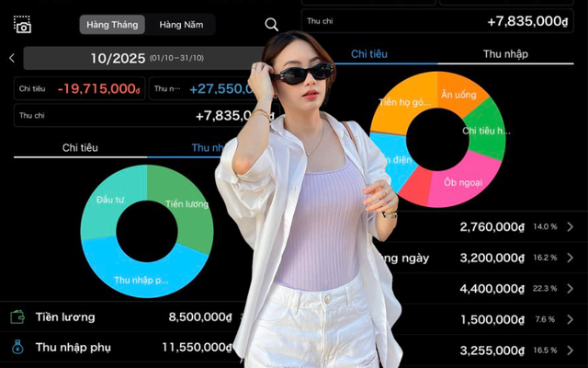Go to previous month with back arrow

11,58
